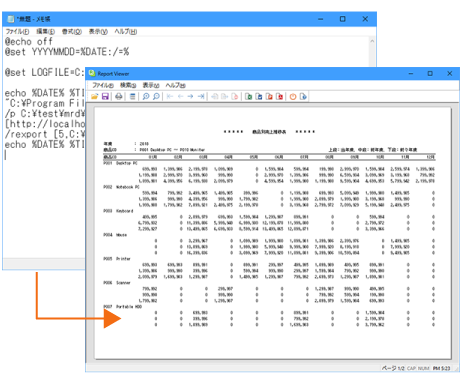Screen dimensions: 460x380
Task: Click the 'P004 Mouse' row header
Action: click(115, 235)
